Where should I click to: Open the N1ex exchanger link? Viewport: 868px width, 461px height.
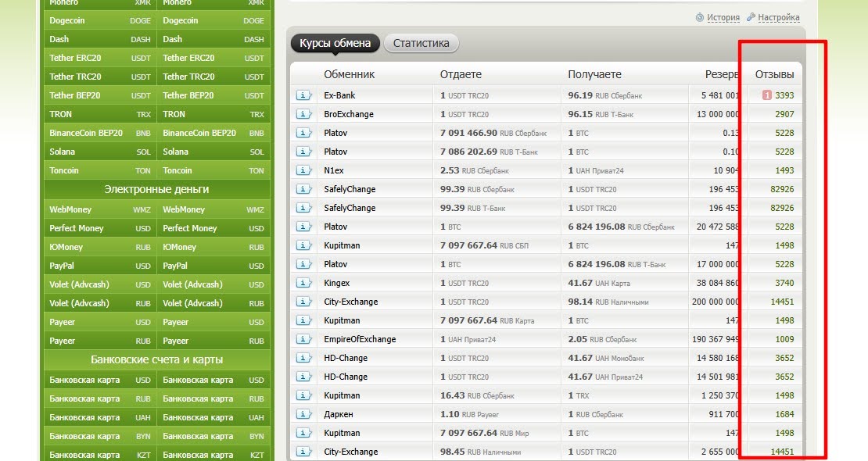(x=335, y=170)
